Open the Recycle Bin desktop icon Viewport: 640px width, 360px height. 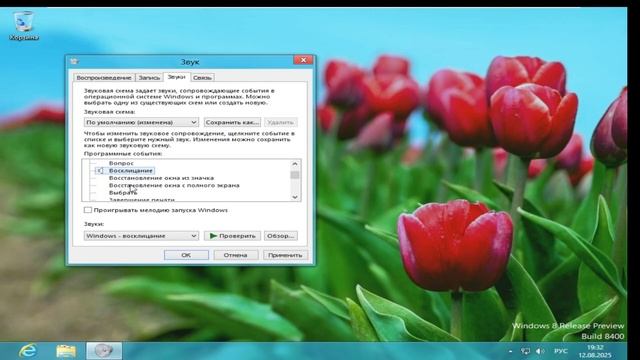point(23,26)
